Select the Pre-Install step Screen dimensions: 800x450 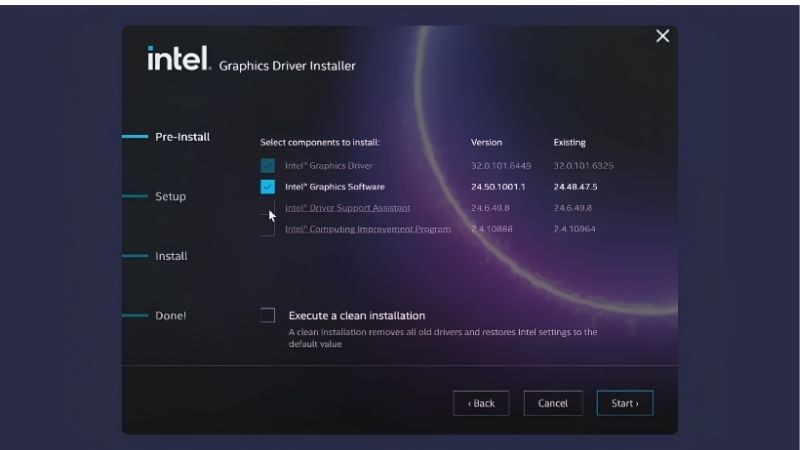click(x=182, y=137)
